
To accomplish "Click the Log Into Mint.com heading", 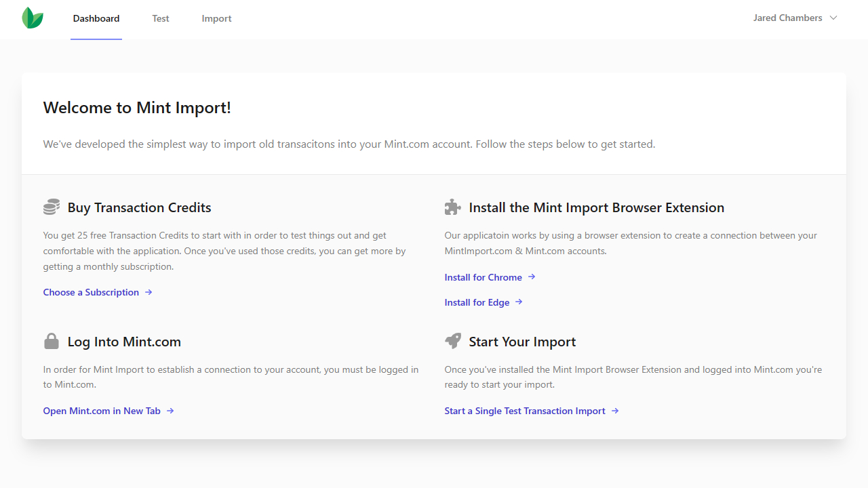I will (x=124, y=342).
